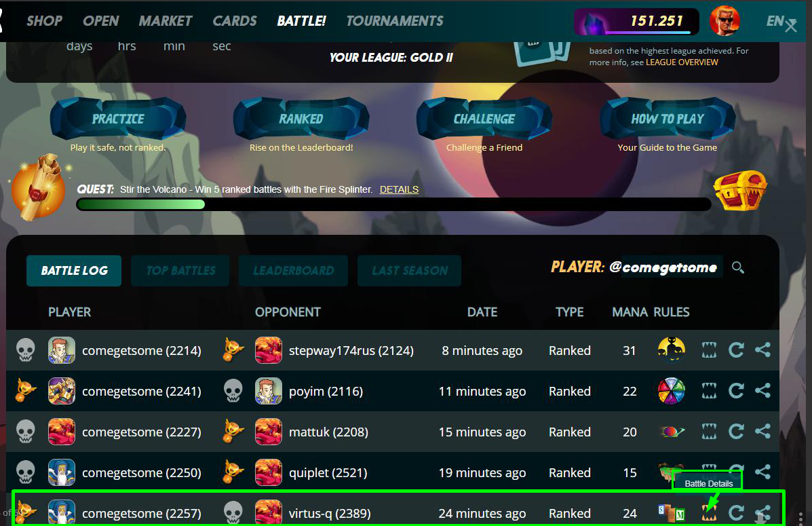Share the battle against quiplet
This screenshot has width=812, height=526.
pos(762,472)
